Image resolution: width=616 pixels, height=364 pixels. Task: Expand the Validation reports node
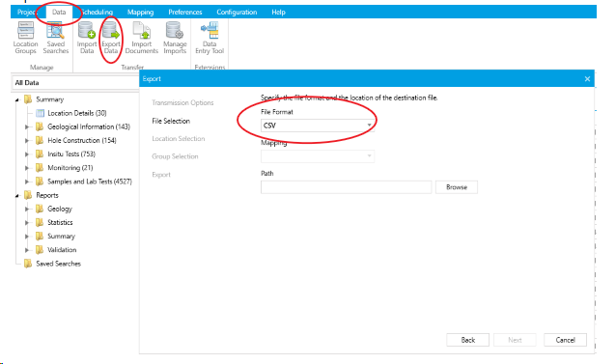(x=27, y=250)
